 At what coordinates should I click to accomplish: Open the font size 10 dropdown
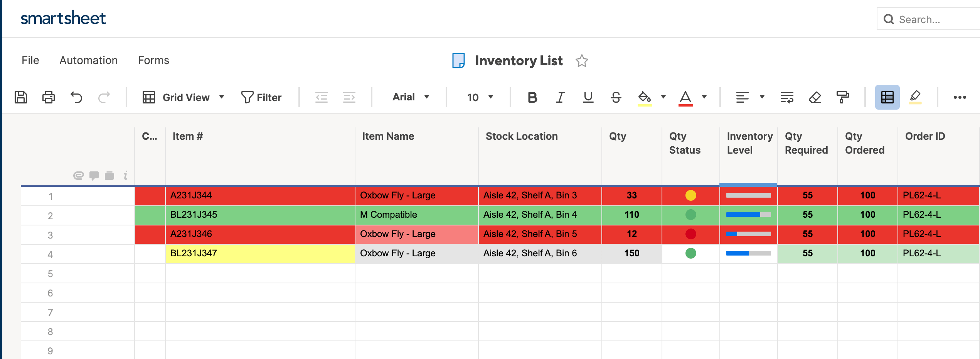click(x=480, y=97)
